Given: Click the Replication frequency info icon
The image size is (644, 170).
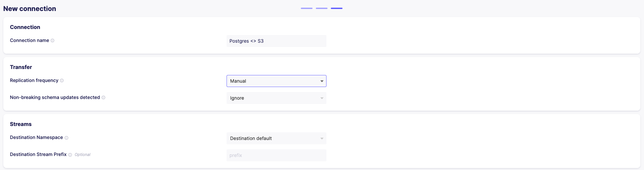Looking at the screenshot, I should pos(62,81).
